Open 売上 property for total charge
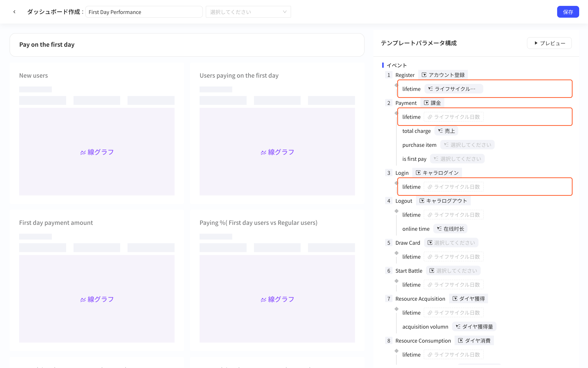The width and height of the screenshot is (588, 368). [446, 131]
